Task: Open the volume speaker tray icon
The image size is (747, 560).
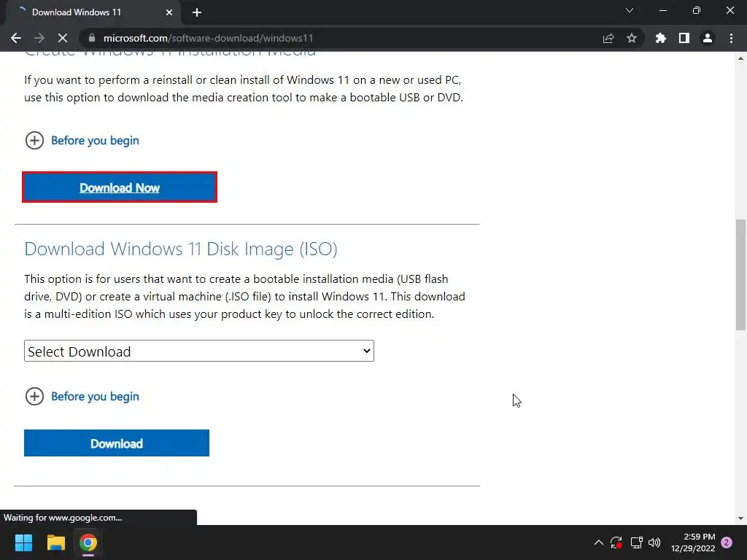Action: [x=654, y=542]
